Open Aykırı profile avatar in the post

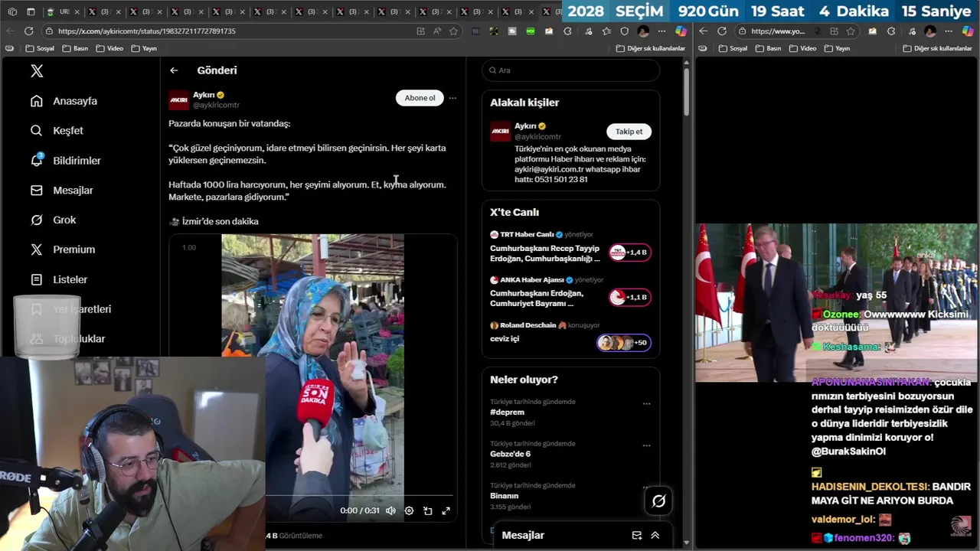pos(178,99)
